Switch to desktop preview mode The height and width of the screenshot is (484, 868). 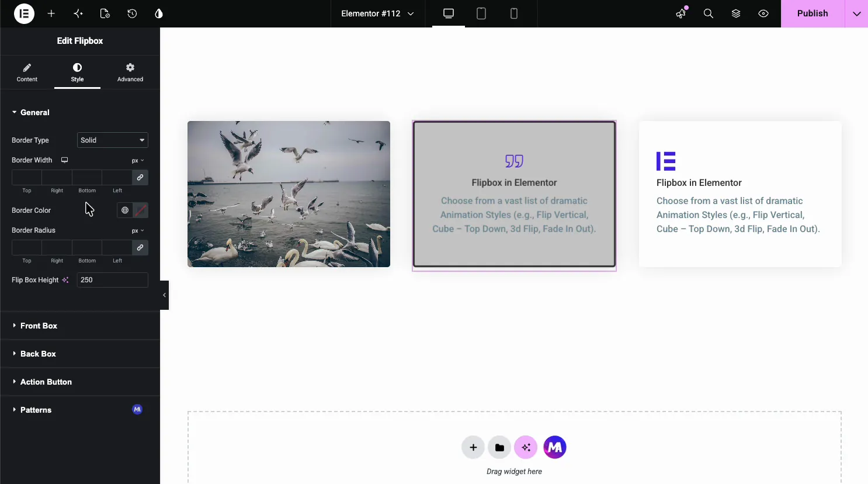click(x=449, y=13)
